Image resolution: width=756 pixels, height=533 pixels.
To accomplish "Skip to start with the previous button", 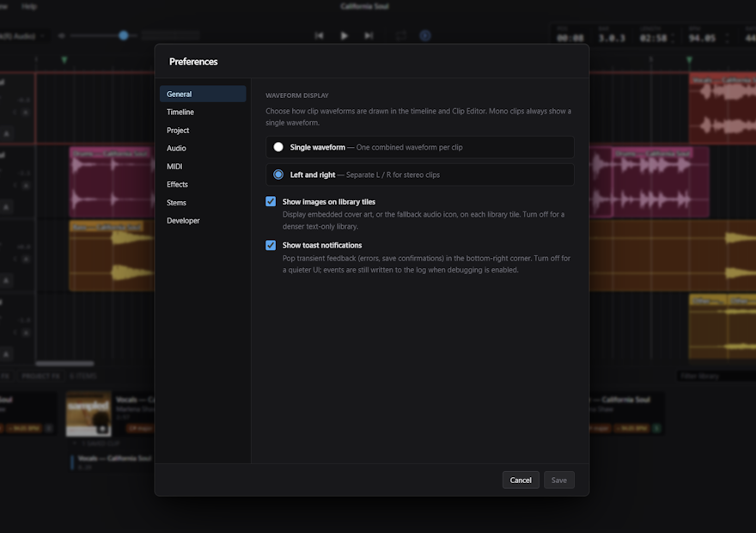I will click(x=320, y=36).
